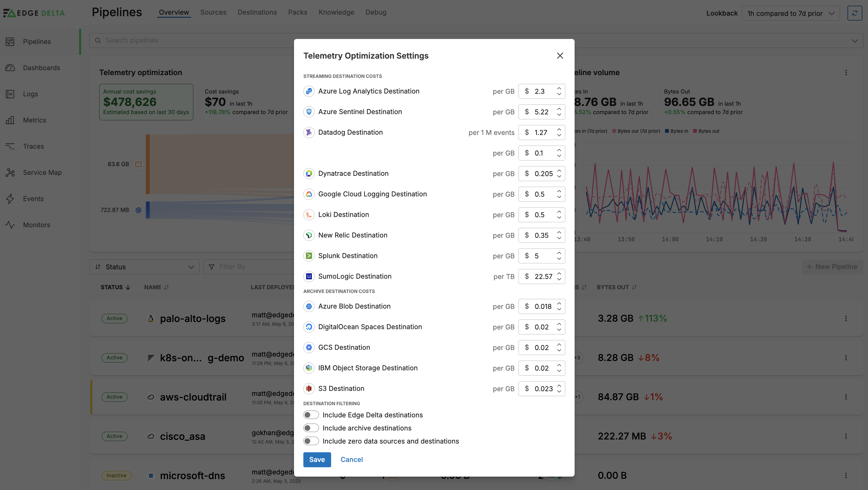The height and width of the screenshot is (490, 868).
Task: Switch to the Packs tab
Action: (x=297, y=12)
